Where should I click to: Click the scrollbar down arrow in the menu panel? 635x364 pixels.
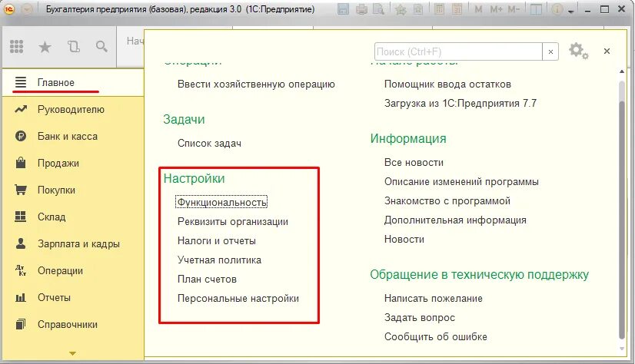(x=622, y=349)
